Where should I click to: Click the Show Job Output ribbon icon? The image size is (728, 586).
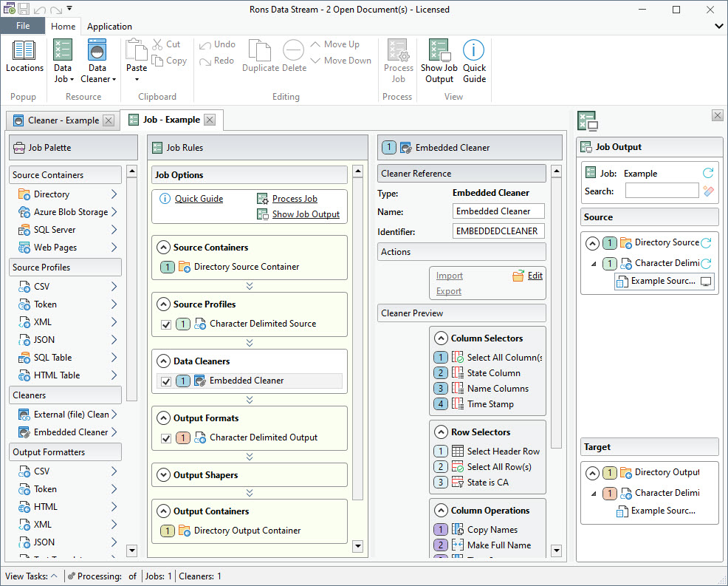439,51
